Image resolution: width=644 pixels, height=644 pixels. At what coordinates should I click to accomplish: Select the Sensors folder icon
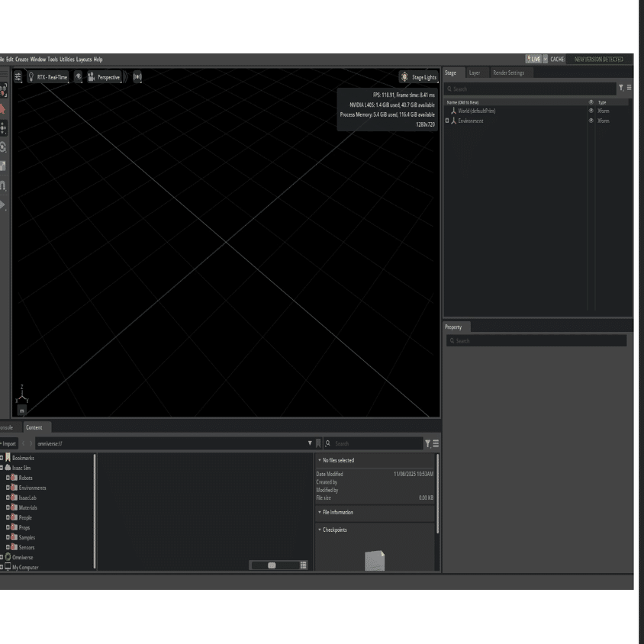[x=14, y=546]
